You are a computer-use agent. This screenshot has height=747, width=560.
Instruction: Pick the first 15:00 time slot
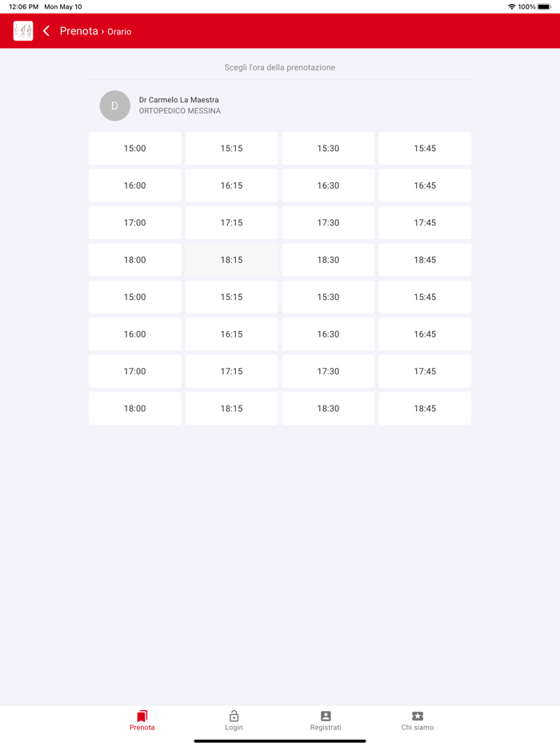[134, 149]
